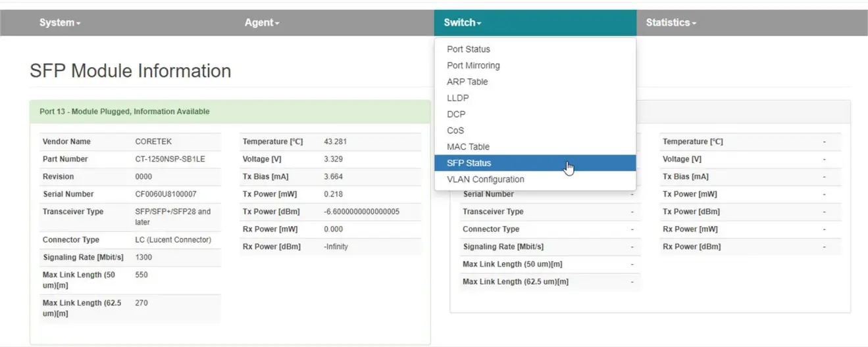This screenshot has width=868, height=347.
Task: Open MAC Table menu entry
Action: (535, 147)
